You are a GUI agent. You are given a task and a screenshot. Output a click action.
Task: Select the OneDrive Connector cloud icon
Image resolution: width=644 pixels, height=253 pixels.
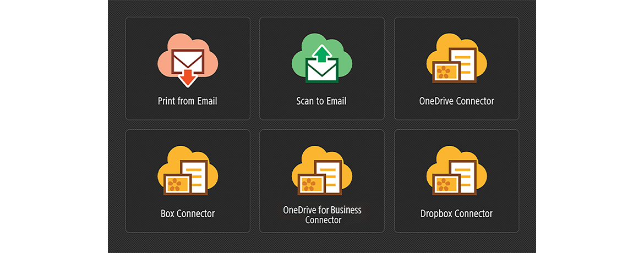coord(457,58)
